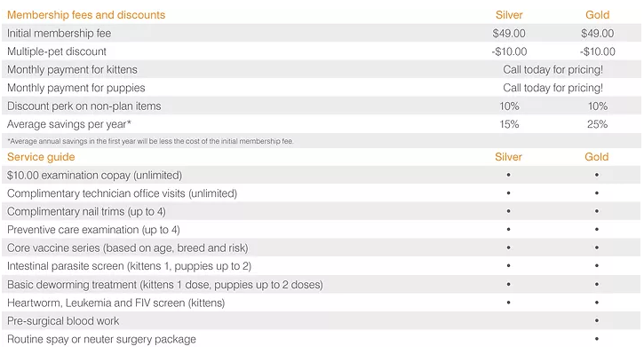This screenshot has height=354, width=644.
Task: Click Gold bullet for preventive care examination
Action: coord(597,229)
